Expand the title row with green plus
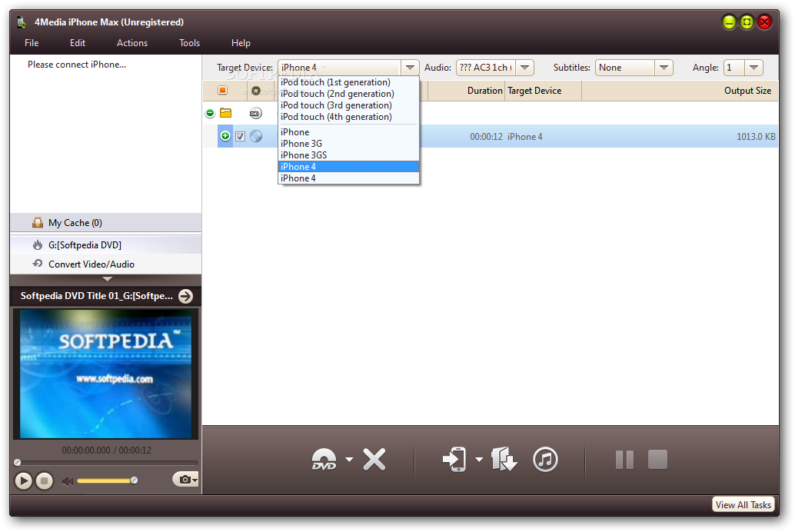Screen dimensions: 795x532 225,136
